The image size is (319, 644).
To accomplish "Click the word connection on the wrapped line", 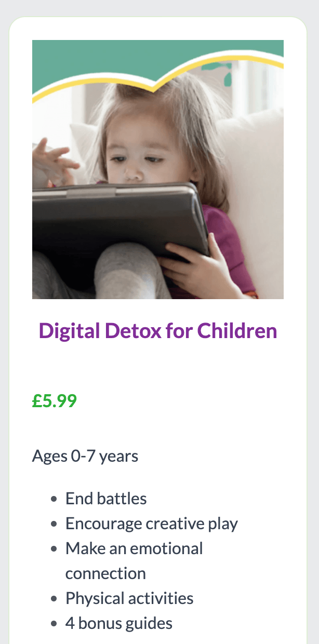I will [105, 573].
